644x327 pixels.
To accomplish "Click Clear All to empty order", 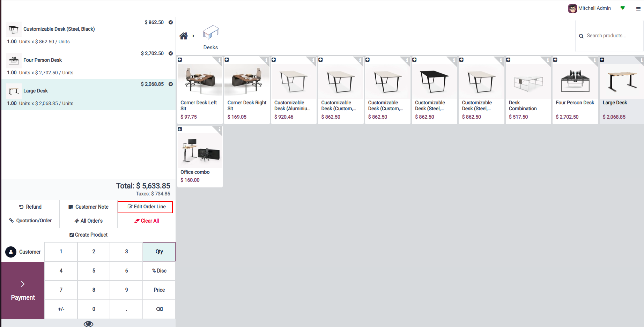I will (x=147, y=221).
